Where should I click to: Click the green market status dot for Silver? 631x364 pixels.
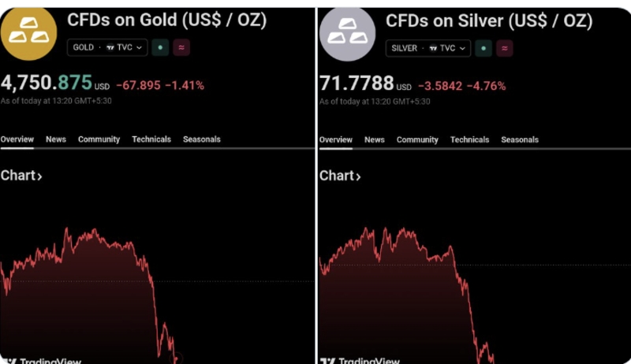point(483,48)
